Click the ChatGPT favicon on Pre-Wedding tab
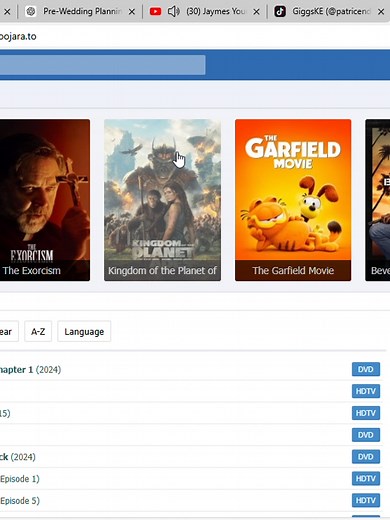The width and height of the screenshot is (390, 520). coord(31,12)
